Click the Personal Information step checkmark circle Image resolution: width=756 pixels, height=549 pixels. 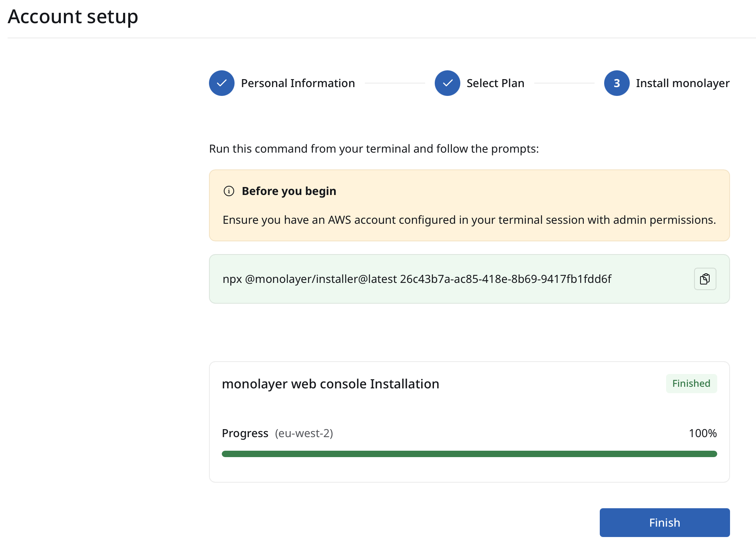[x=222, y=83]
